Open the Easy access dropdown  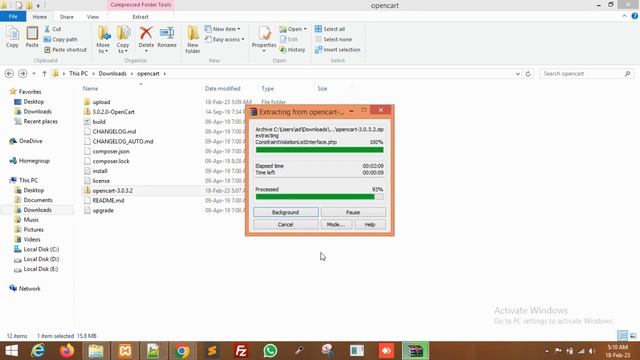[x=225, y=39]
